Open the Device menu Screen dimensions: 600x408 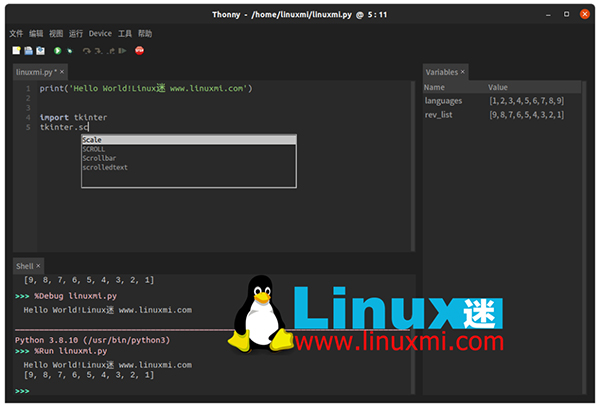[x=100, y=34]
